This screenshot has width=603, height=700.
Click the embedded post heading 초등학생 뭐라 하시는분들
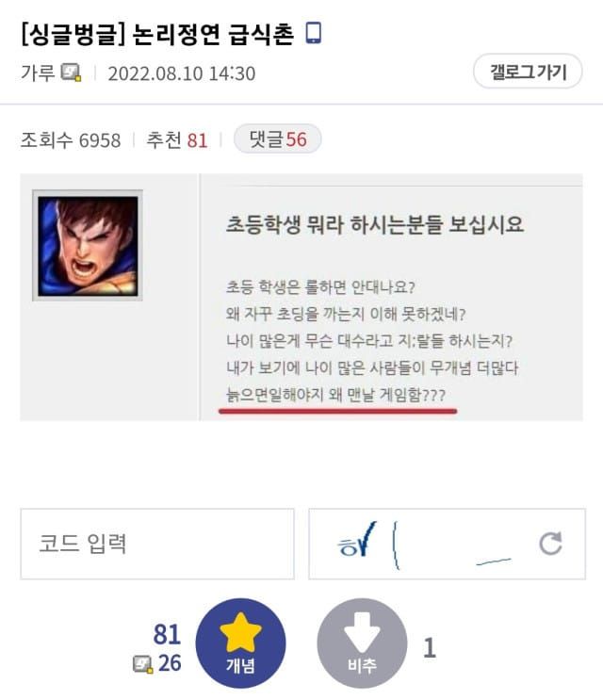click(x=374, y=224)
